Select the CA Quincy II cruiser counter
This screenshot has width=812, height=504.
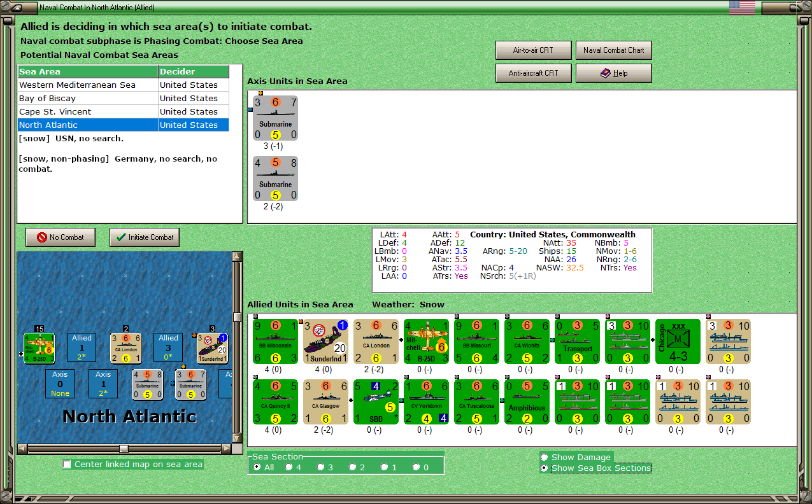click(275, 402)
